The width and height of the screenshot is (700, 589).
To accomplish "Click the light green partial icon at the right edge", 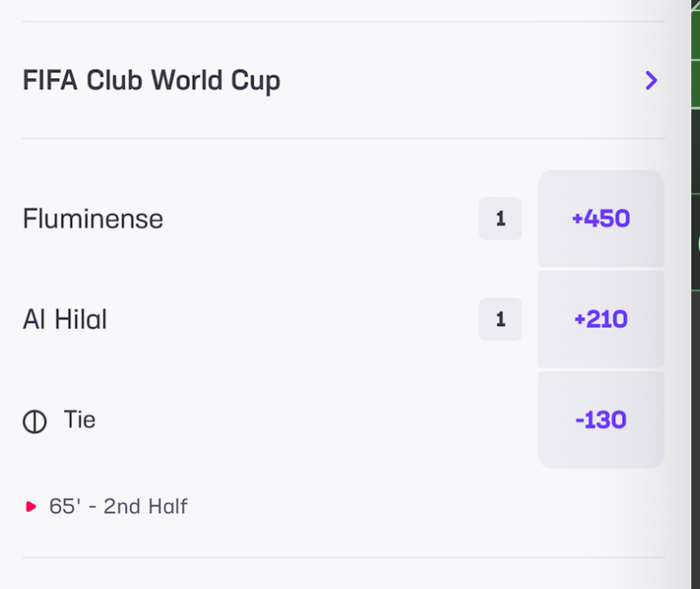I will coord(698,244).
